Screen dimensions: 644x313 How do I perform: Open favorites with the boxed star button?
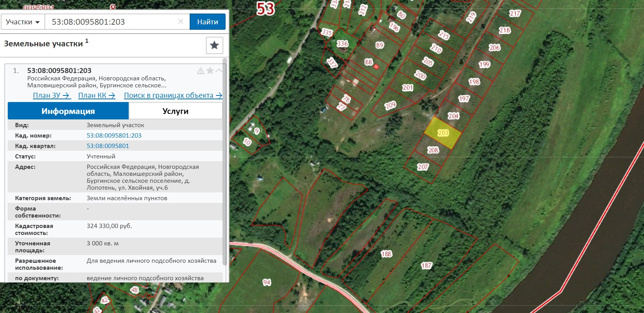coord(214,46)
